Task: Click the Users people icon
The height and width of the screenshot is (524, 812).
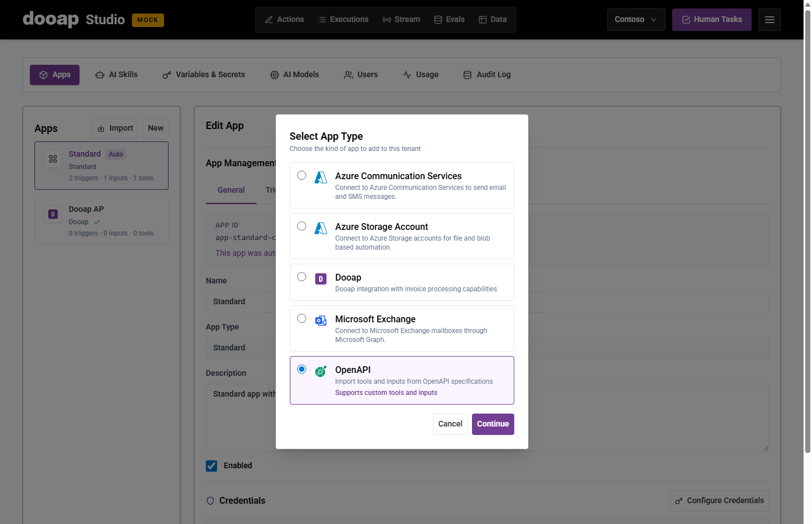Action: tap(348, 75)
